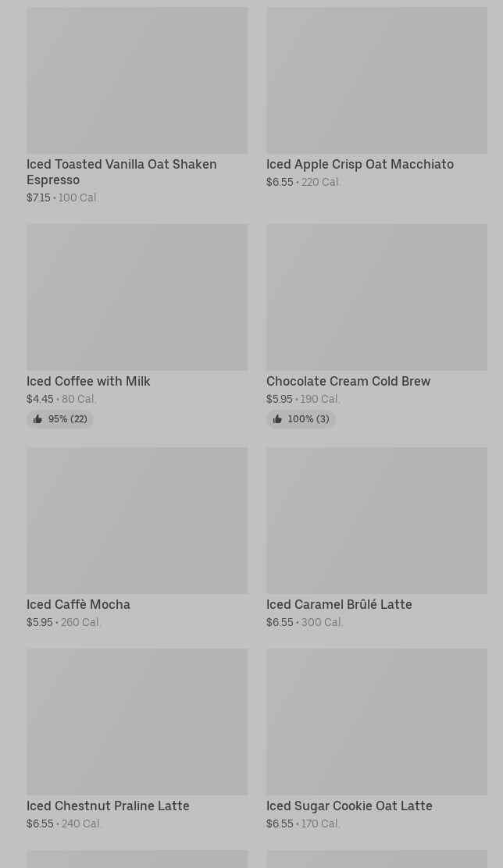This screenshot has height=868, width=503.
Task: Select the Iced Coffee with Milk picture
Action: coord(137,297)
